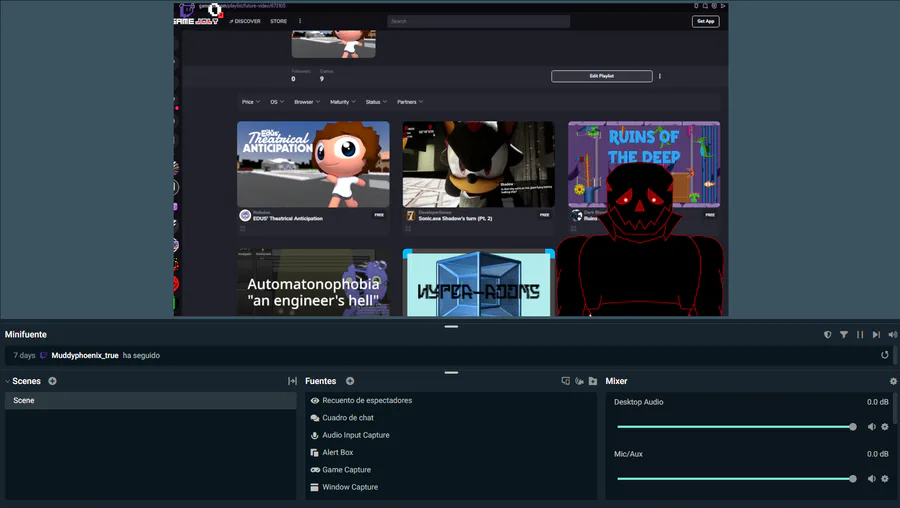
Task: Click the Get App button in preview
Action: point(705,21)
